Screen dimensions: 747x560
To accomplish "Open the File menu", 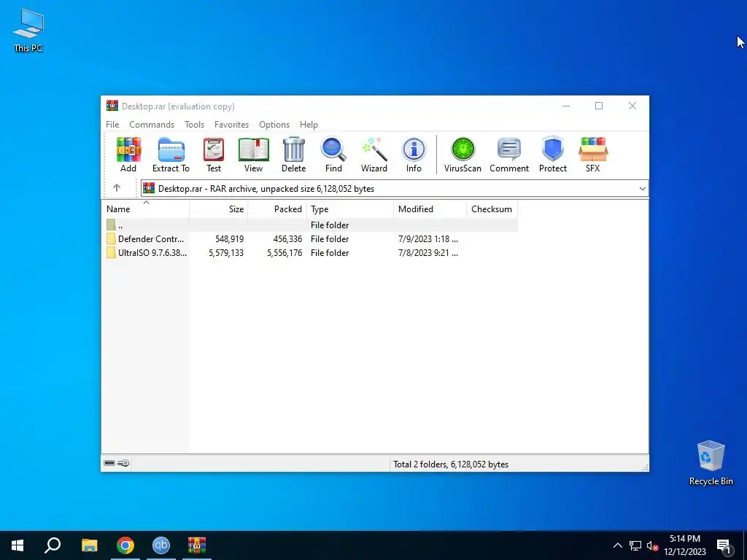I will click(x=112, y=124).
